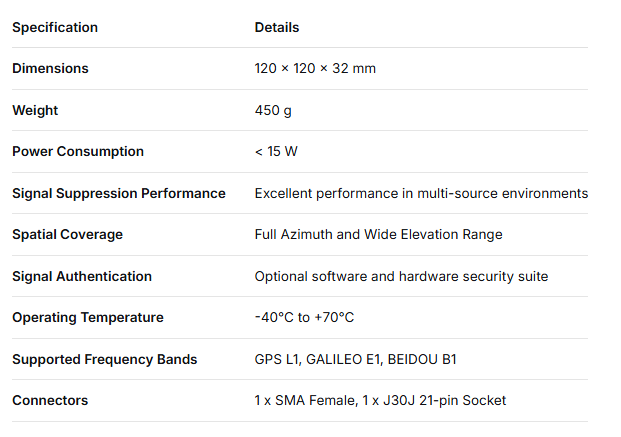Select the Supported Frequency Bands label

click(x=105, y=359)
